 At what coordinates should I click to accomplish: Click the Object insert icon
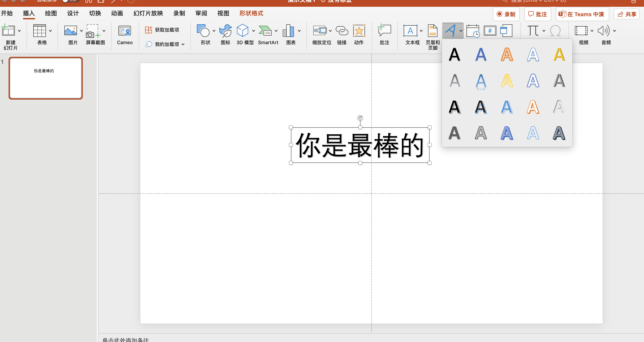(x=506, y=31)
